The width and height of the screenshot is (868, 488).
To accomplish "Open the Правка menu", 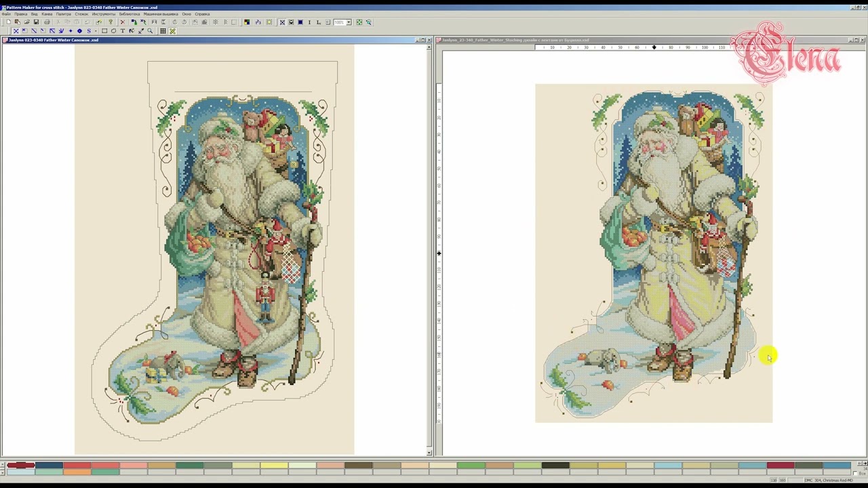I will (21, 14).
